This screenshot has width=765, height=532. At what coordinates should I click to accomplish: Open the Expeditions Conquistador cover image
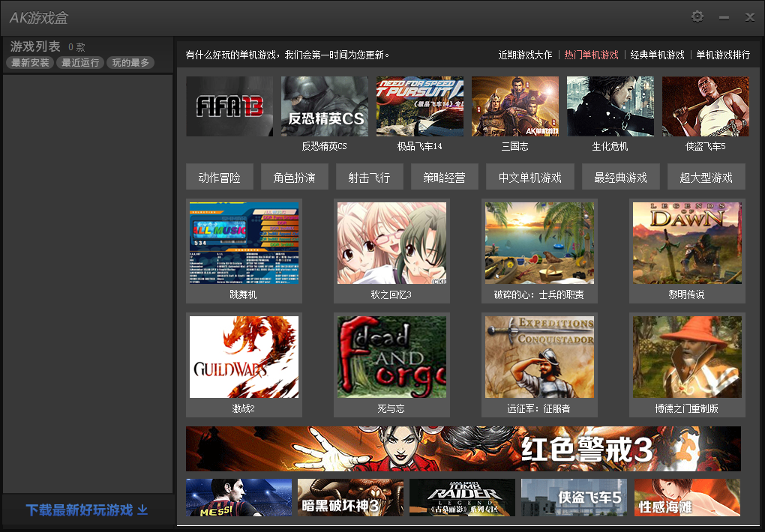539,357
